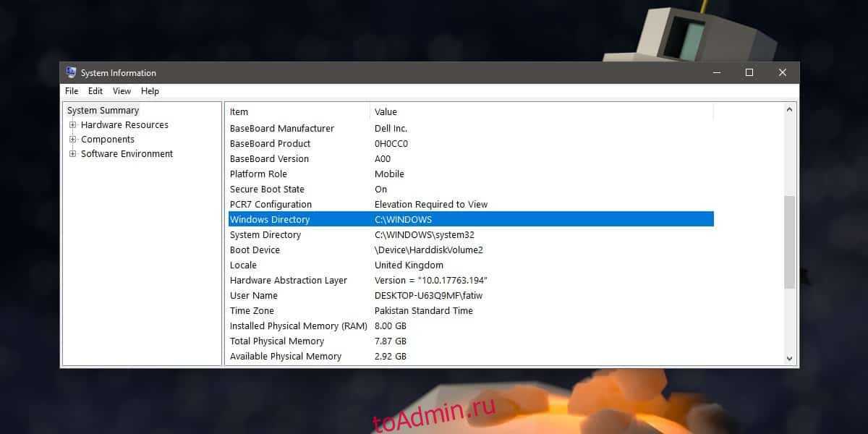Maximize the System Information window
The width and height of the screenshot is (868, 434).
749,72
